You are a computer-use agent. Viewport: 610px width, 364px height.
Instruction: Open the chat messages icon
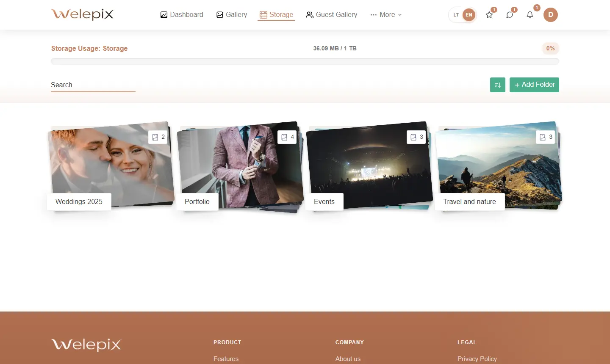click(510, 15)
